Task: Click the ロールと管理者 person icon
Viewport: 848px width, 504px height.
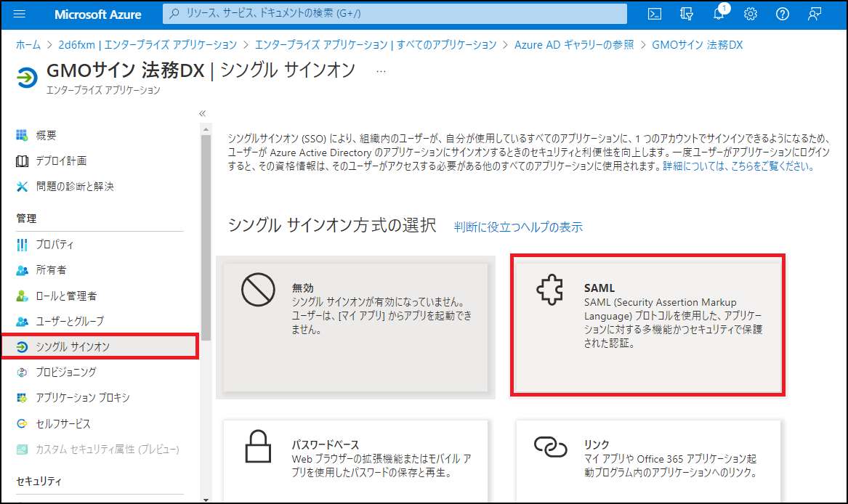Action: pyautogui.click(x=22, y=296)
